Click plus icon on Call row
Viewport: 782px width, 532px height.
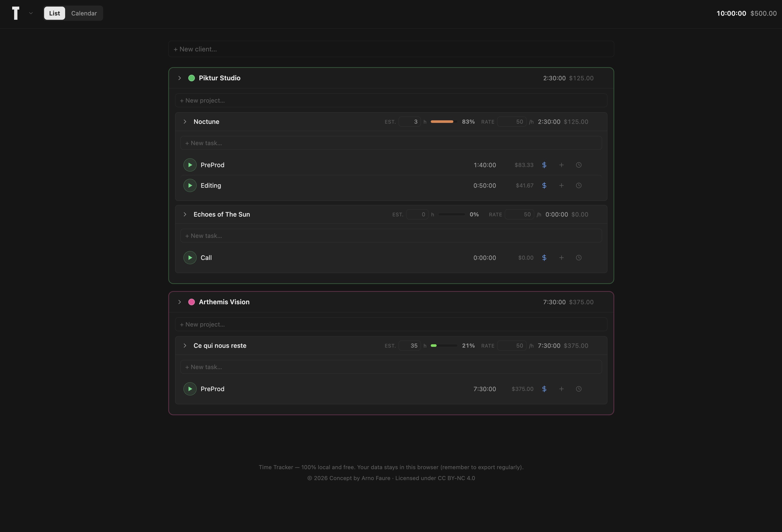click(561, 258)
